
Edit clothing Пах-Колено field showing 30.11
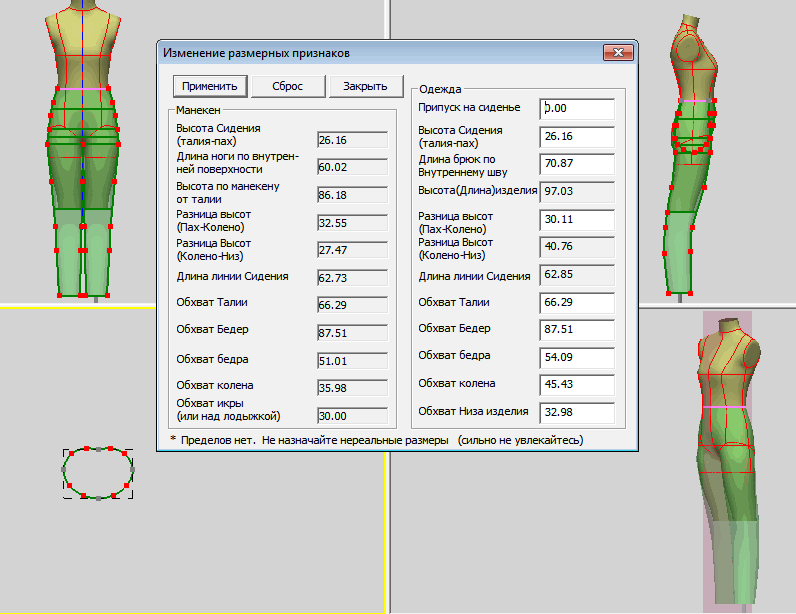pyautogui.click(x=577, y=219)
